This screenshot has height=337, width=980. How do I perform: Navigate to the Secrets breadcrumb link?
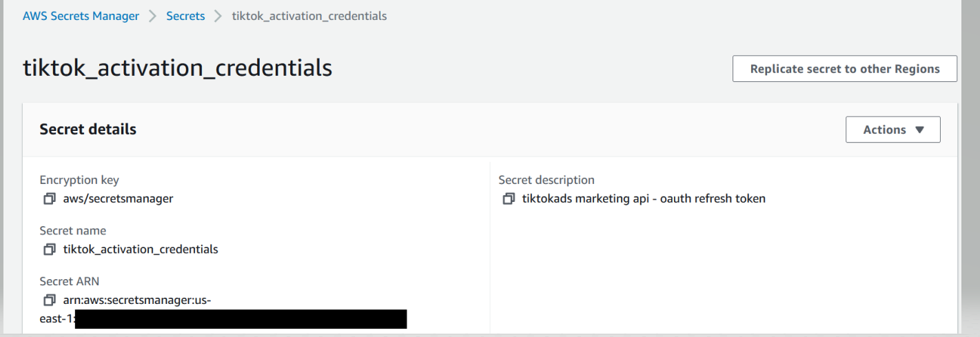185,16
